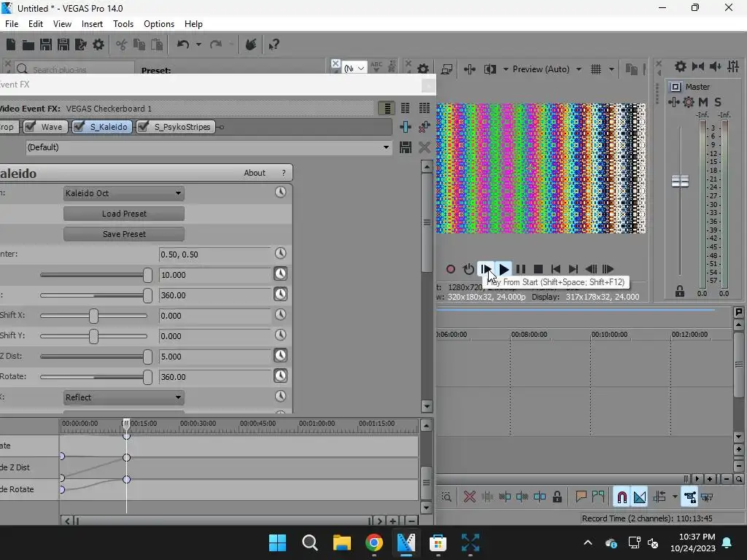747x560 pixels.
Task: Open the undo history dropdown arrow
Action: coord(198,44)
